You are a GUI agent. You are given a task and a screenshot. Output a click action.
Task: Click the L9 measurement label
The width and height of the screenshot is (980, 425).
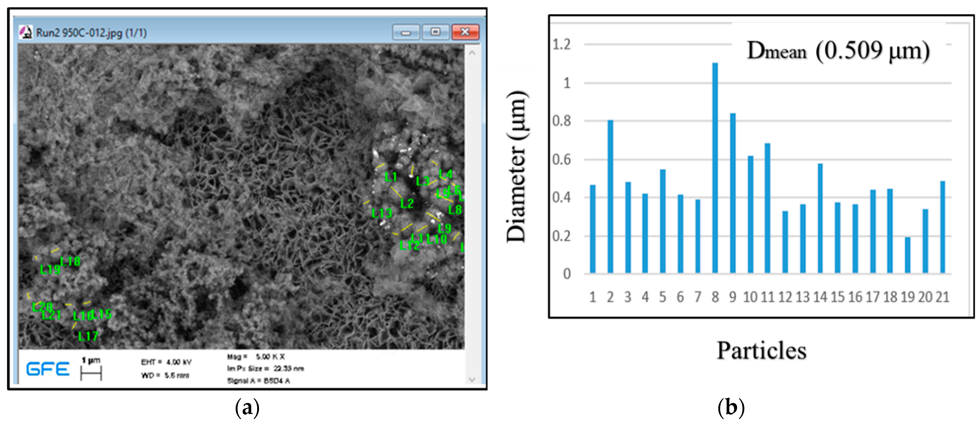[444, 228]
